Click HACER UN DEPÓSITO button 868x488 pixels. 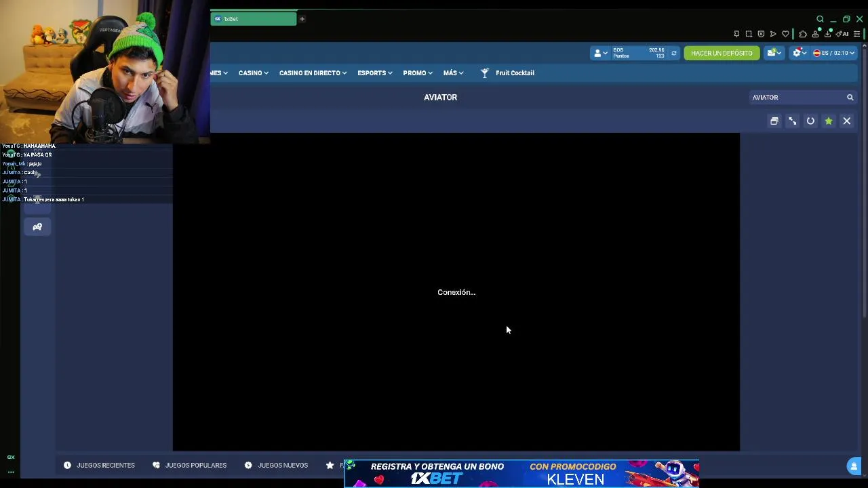pyautogui.click(x=722, y=53)
